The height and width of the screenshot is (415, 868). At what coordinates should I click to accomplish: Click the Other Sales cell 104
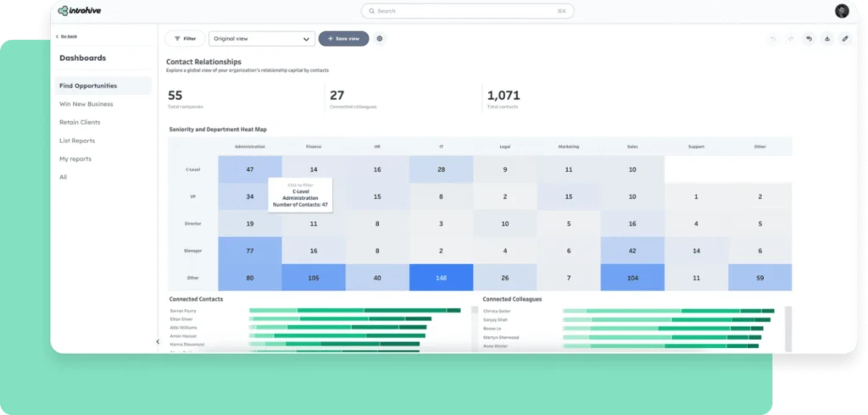point(632,278)
